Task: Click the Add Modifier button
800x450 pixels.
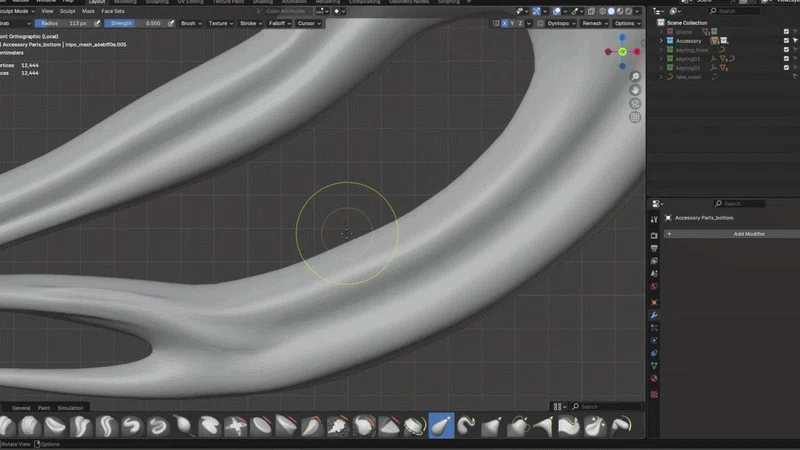Action: pyautogui.click(x=732, y=234)
